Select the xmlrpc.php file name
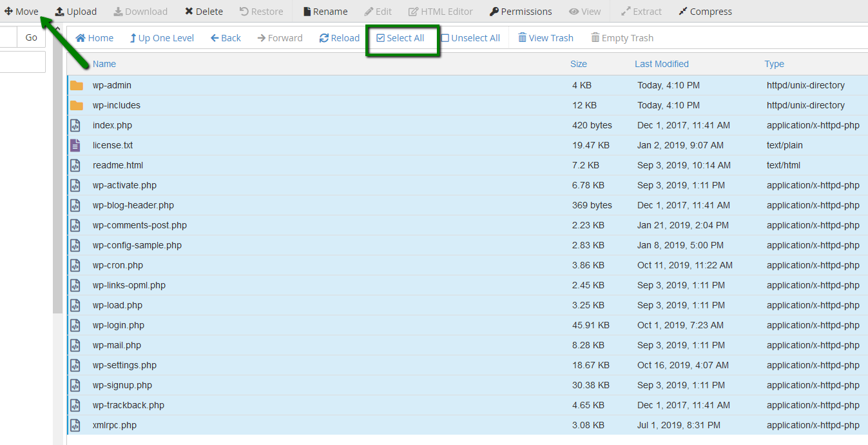Image resolution: width=868 pixels, height=445 pixels. 115,425
